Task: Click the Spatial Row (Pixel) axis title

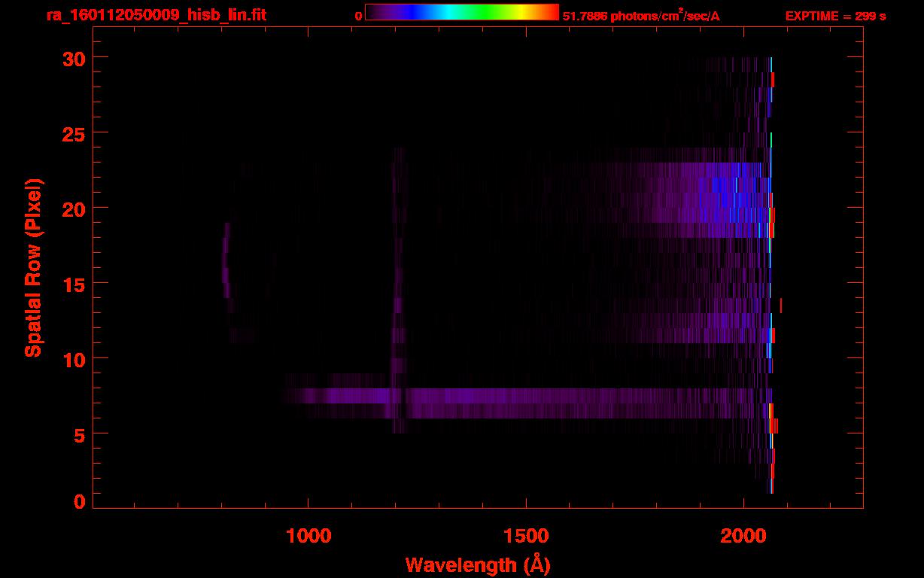Action: coord(33,267)
